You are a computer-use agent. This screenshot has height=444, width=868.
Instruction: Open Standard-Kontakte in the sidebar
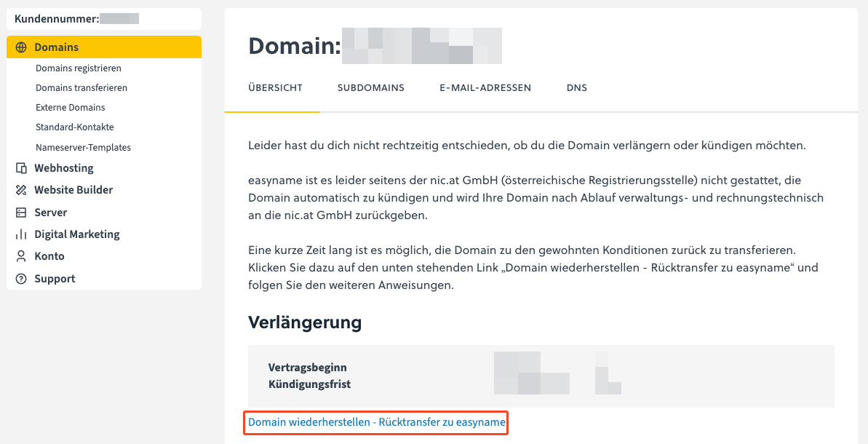pos(75,127)
